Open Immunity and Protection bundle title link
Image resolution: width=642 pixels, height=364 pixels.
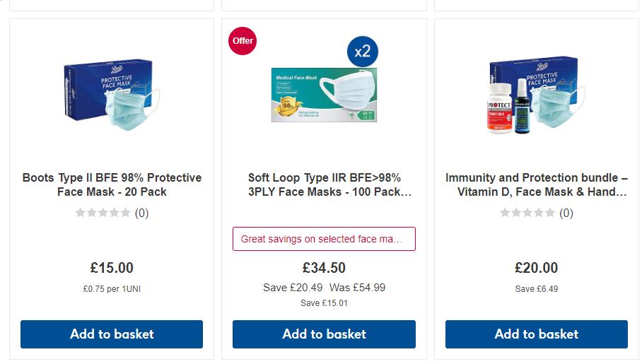pyautogui.click(x=536, y=184)
